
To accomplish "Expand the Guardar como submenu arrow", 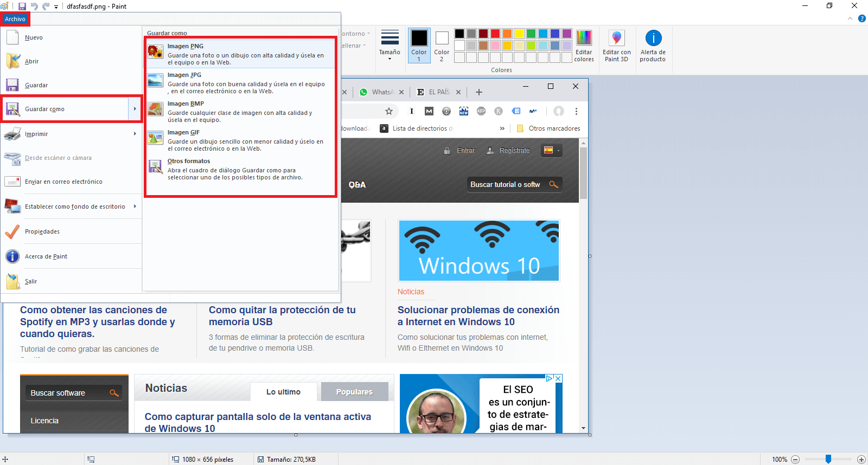I will 135,109.
